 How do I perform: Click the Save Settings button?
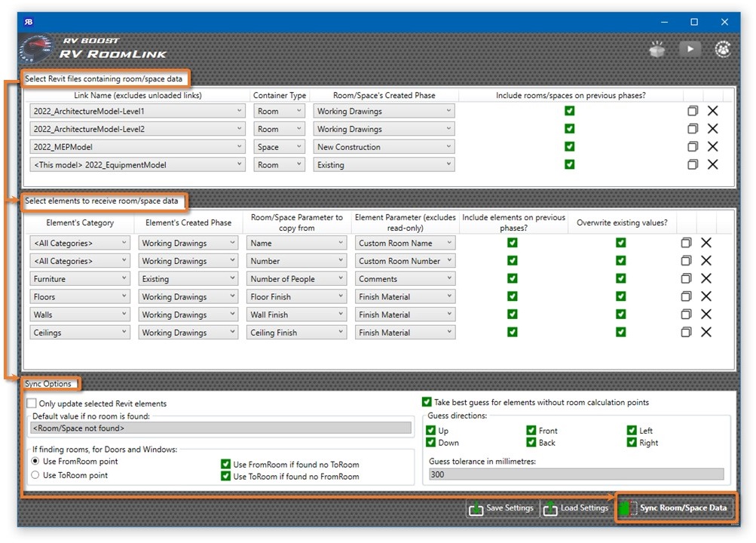coord(501,508)
